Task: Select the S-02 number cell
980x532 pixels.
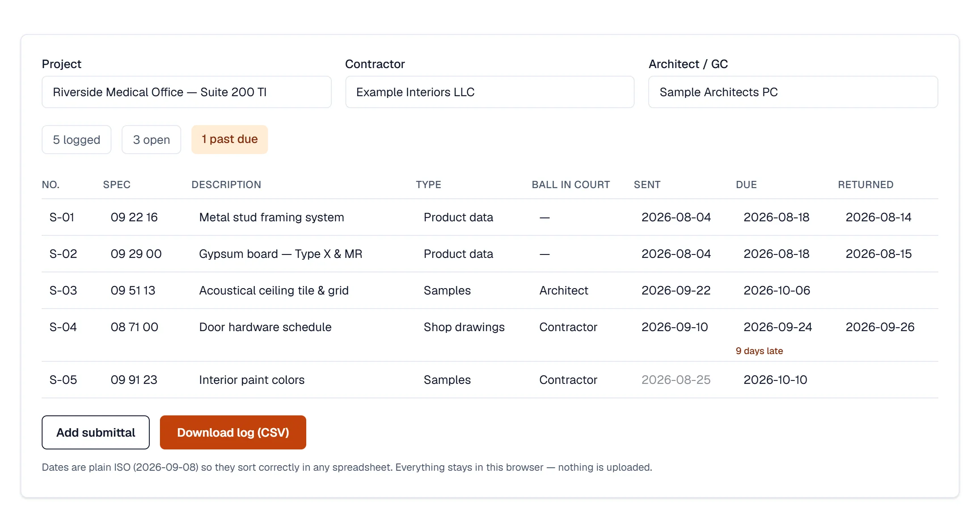Action: point(63,254)
